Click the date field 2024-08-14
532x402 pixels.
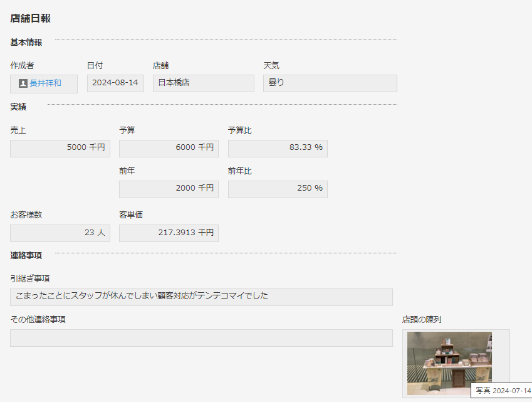point(115,83)
